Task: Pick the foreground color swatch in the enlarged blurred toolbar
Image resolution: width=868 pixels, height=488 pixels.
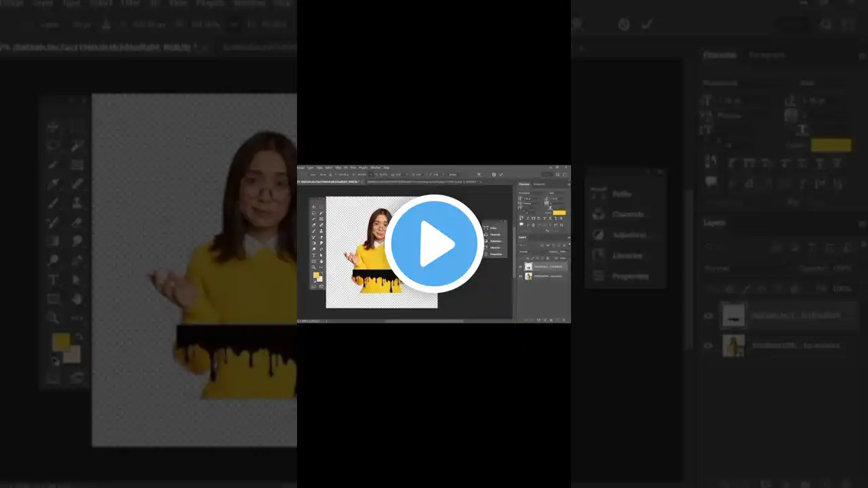Action: tap(61, 342)
